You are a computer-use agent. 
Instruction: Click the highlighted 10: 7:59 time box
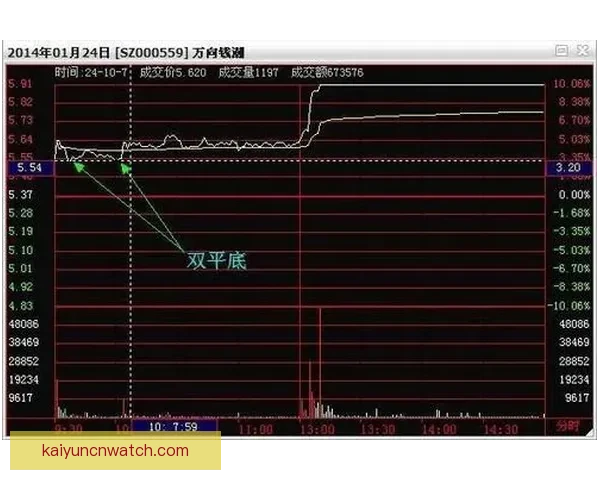tap(174, 426)
